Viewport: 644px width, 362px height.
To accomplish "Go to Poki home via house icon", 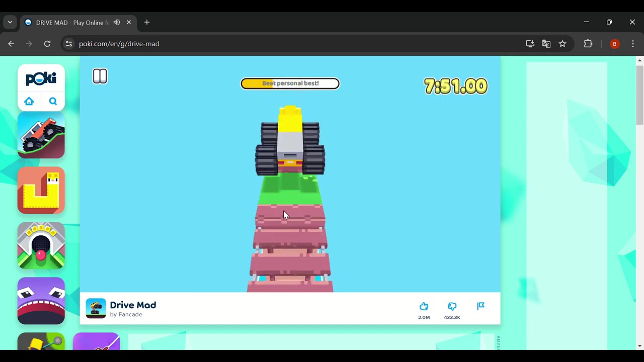I will pos(29,101).
